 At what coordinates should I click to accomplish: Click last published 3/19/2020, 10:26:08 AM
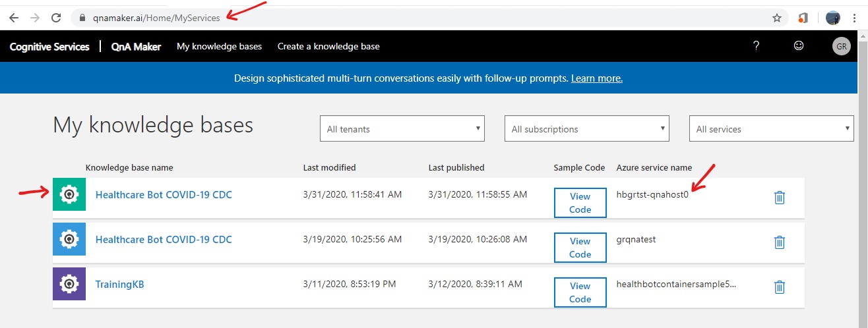tap(478, 239)
